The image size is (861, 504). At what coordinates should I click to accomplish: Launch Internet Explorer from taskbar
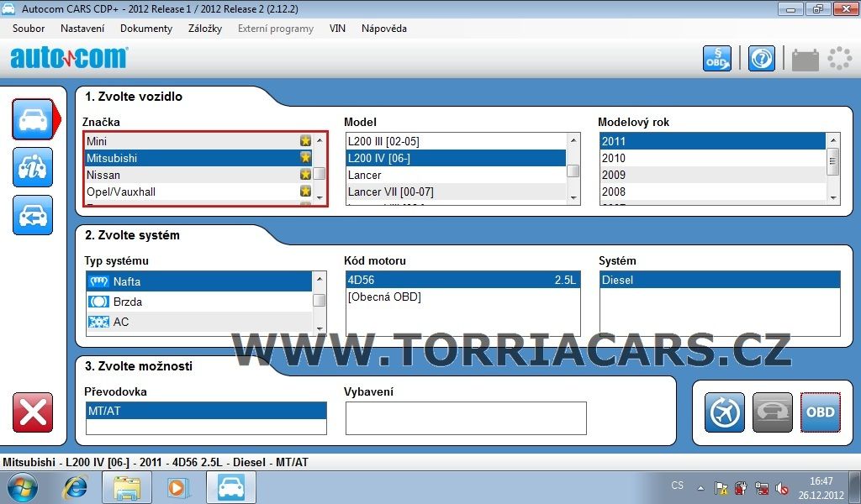(75, 487)
